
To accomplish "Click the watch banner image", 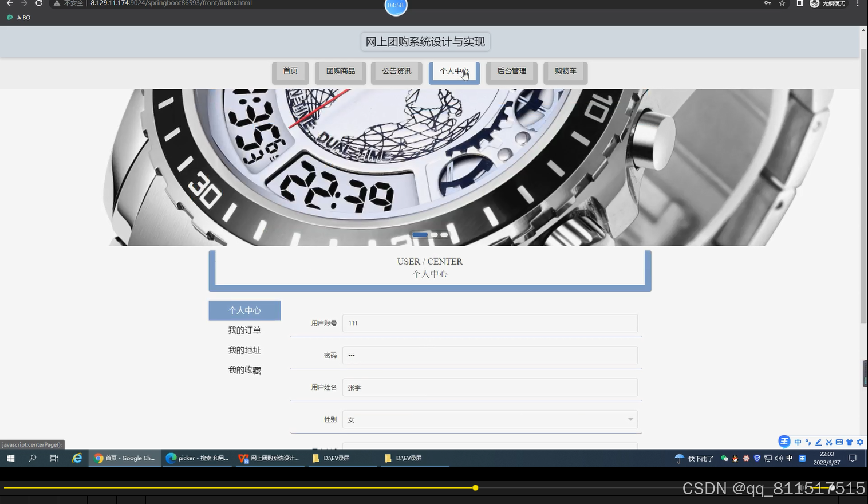I will [x=429, y=167].
